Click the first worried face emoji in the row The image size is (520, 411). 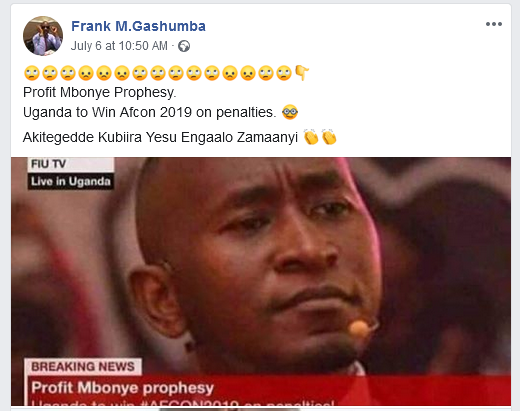pyautogui.click(x=86, y=73)
